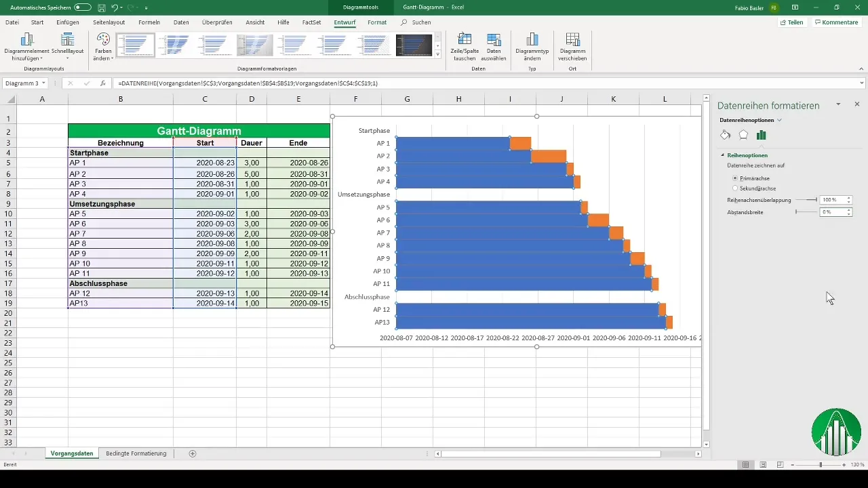Collapse the Reihenoptionen section
The image size is (868, 488).
coord(722,155)
